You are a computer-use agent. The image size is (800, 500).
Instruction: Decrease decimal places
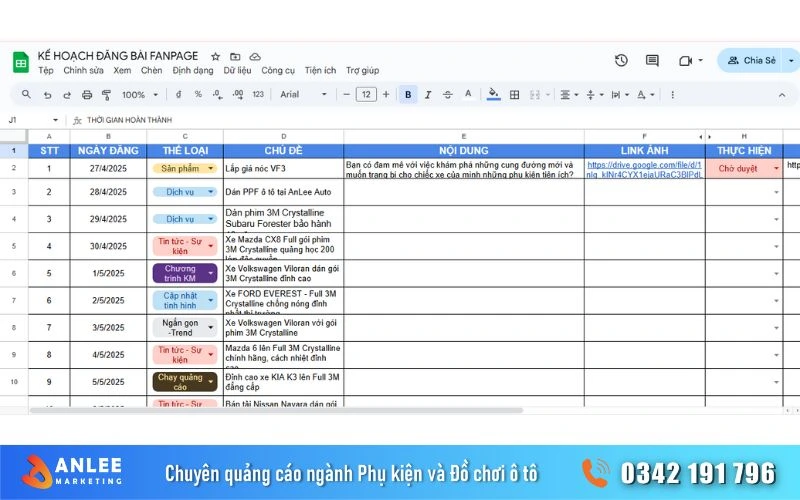tap(218, 94)
